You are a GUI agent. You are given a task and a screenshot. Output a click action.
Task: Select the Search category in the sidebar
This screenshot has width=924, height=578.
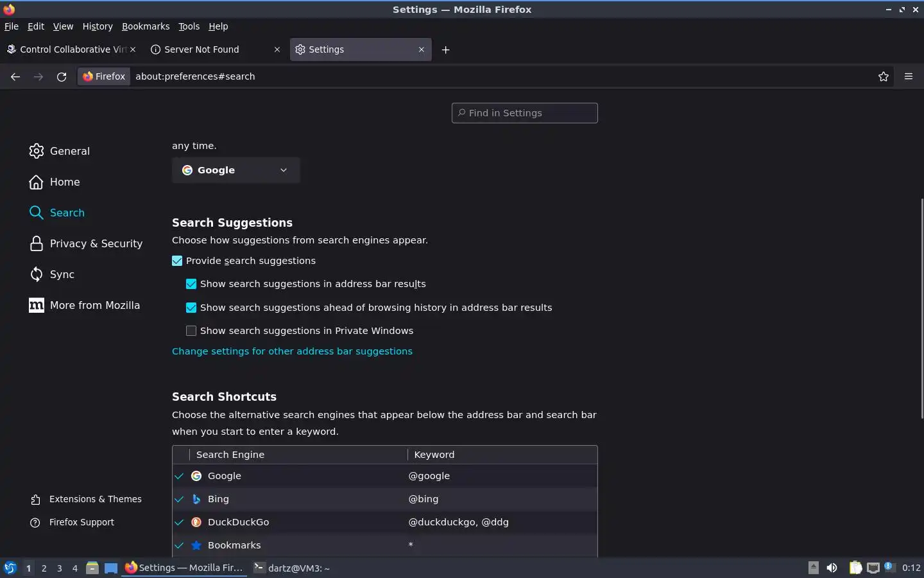pyautogui.click(x=56, y=213)
